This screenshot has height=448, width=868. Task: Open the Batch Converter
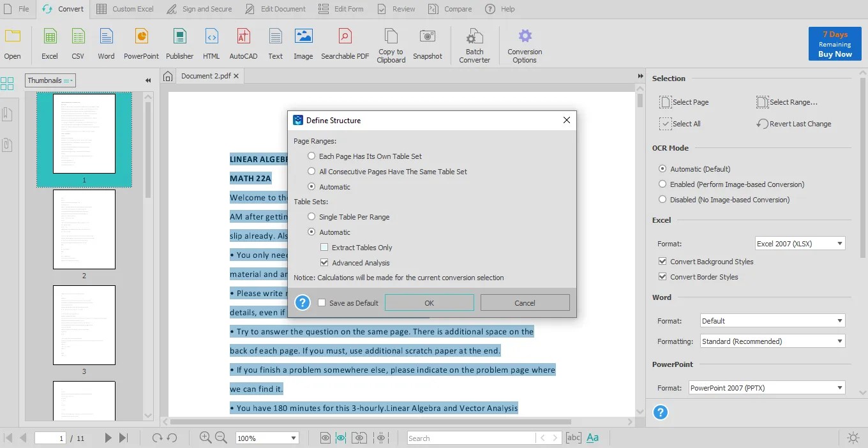(474, 43)
